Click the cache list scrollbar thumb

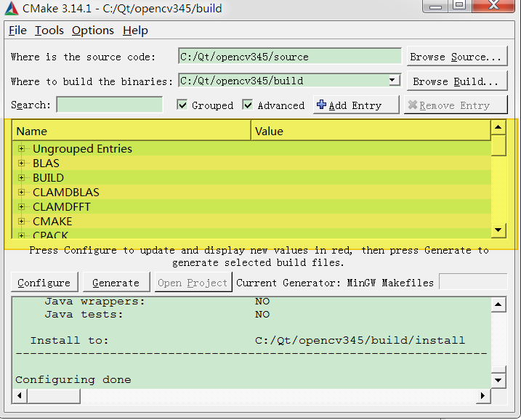[498, 145]
